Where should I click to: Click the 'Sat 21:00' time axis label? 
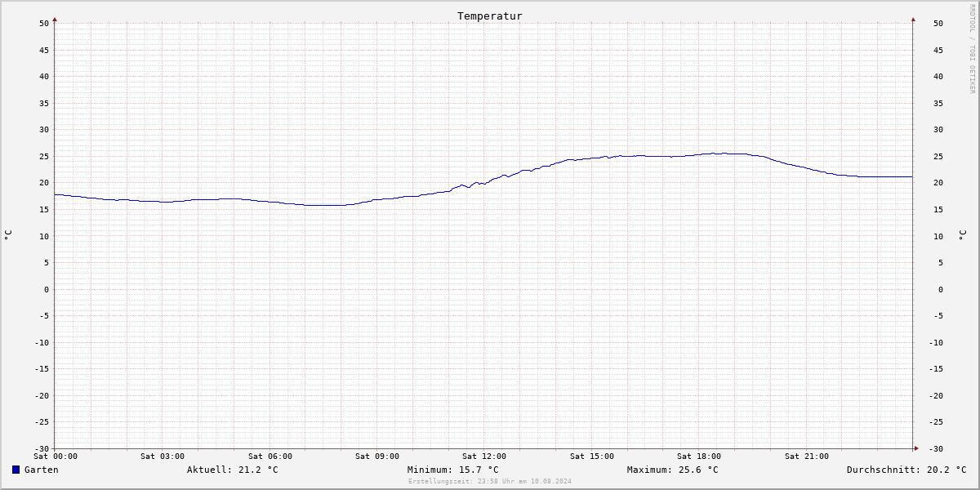(807, 457)
